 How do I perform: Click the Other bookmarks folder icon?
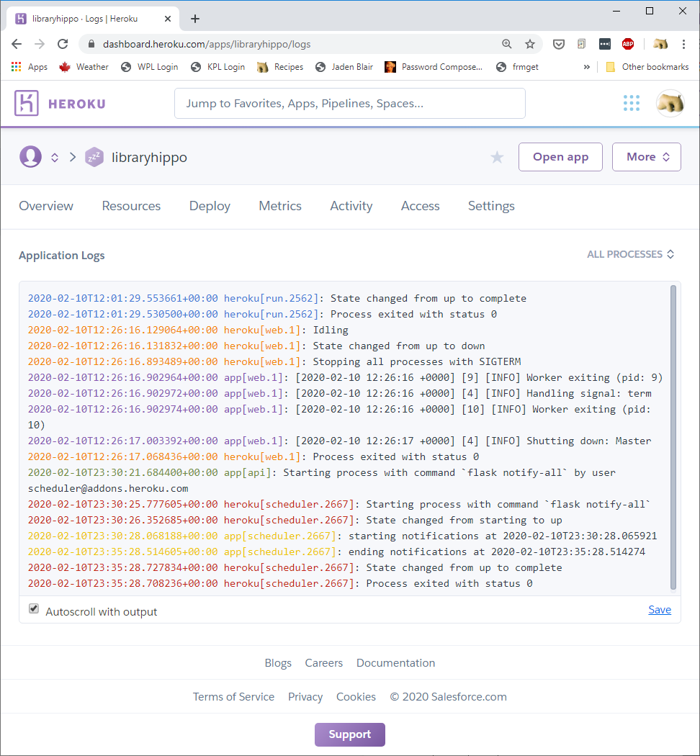[x=611, y=66]
